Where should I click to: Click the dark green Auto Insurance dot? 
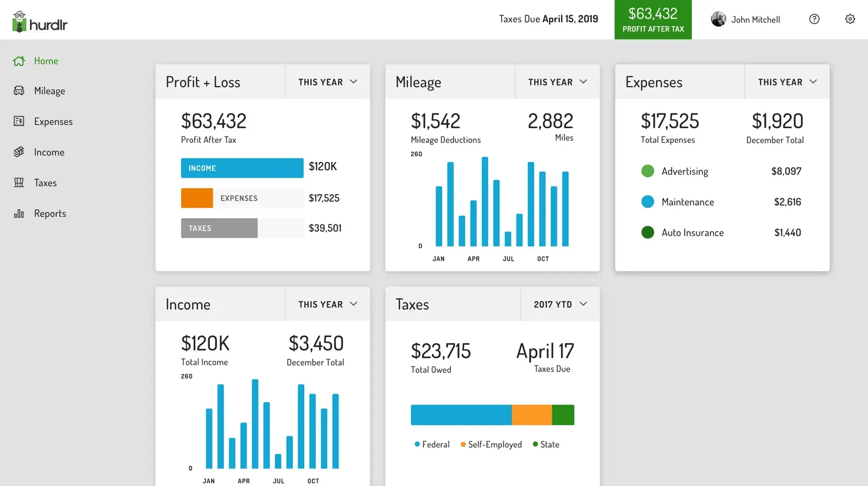tap(648, 232)
